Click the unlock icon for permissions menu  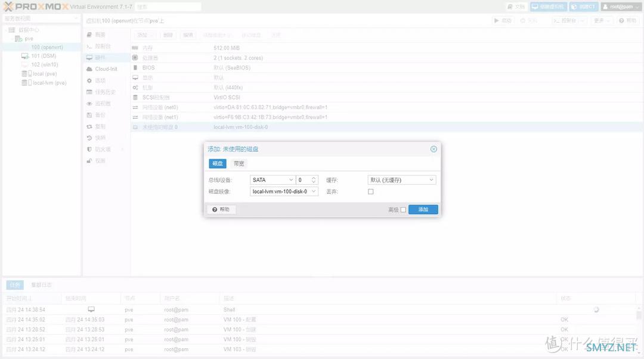[89, 161]
